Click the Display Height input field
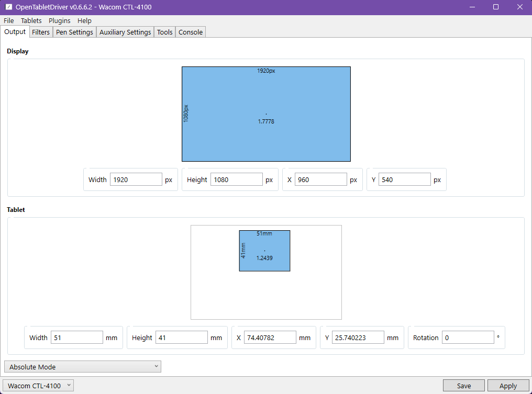The image size is (532, 394). point(236,179)
